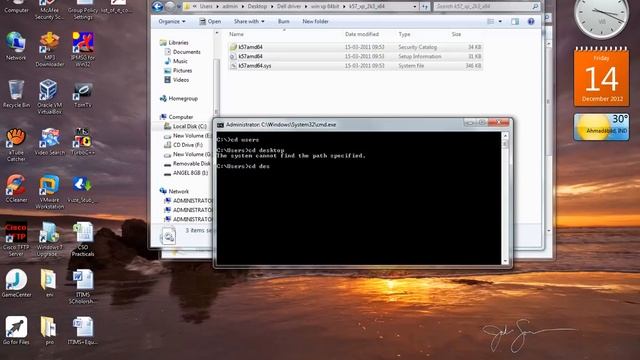The height and width of the screenshot is (360, 640).
Task: Toggle the Explorer preview pane icon
Action: (x=515, y=21)
